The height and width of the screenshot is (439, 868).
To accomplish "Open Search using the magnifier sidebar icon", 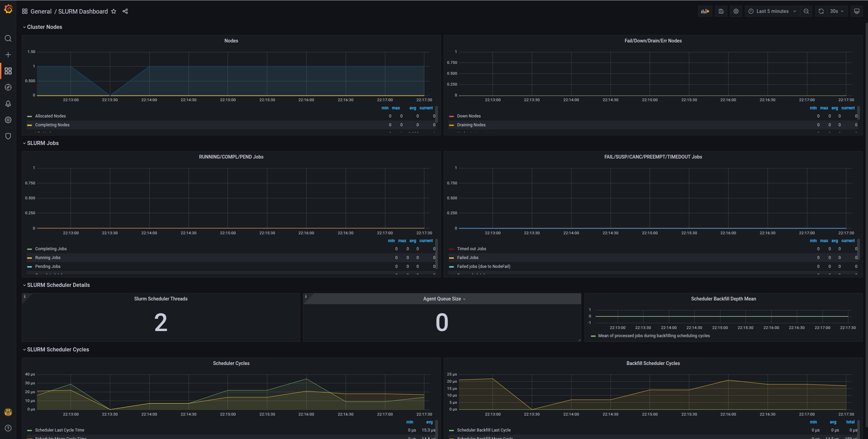I will tap(8, 38).
